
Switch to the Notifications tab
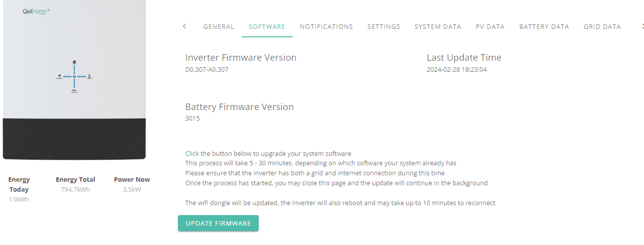click(x=326, y=27)
